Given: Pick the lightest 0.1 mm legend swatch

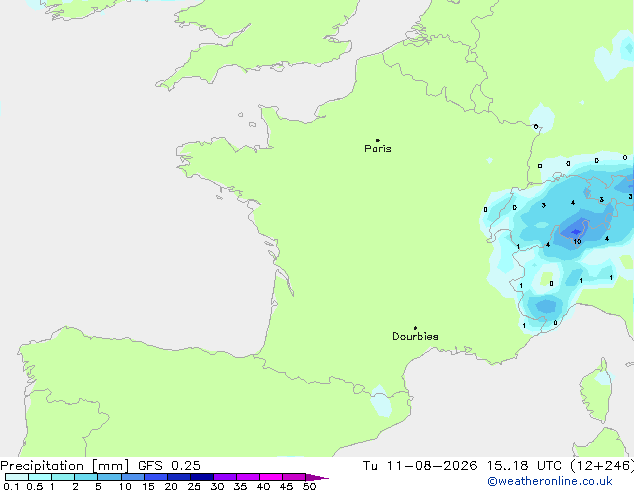Looking at the screenshot, I should [x=17, y=477].
